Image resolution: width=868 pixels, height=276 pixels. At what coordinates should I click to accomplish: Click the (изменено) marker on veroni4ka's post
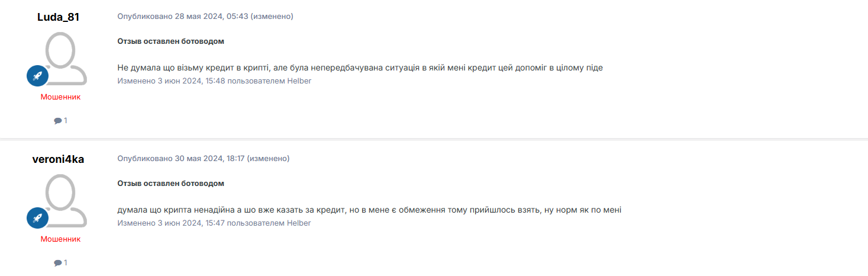pyautogui.click(x=268, y=159)
